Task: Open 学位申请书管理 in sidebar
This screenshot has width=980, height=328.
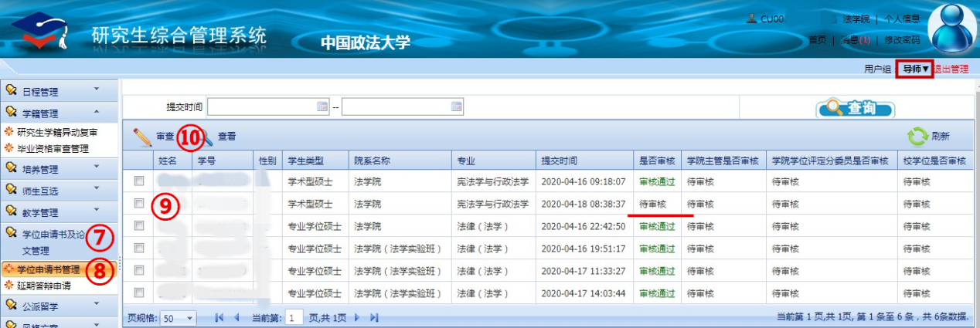Action: click(59, 269)
